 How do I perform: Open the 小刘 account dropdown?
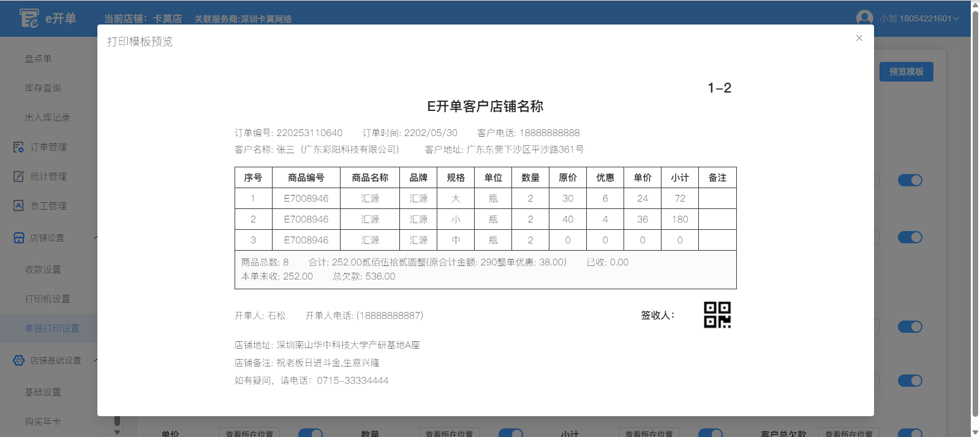pos(919,18)
